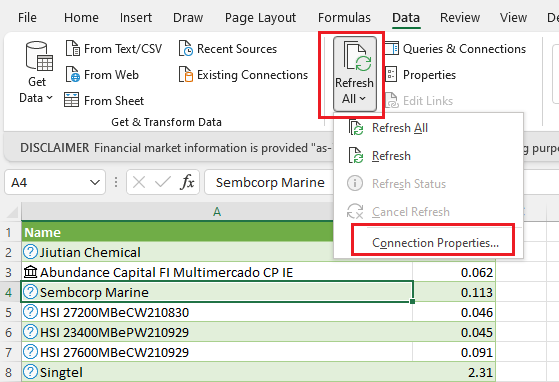Click the From Web icon

coord(73,74)
